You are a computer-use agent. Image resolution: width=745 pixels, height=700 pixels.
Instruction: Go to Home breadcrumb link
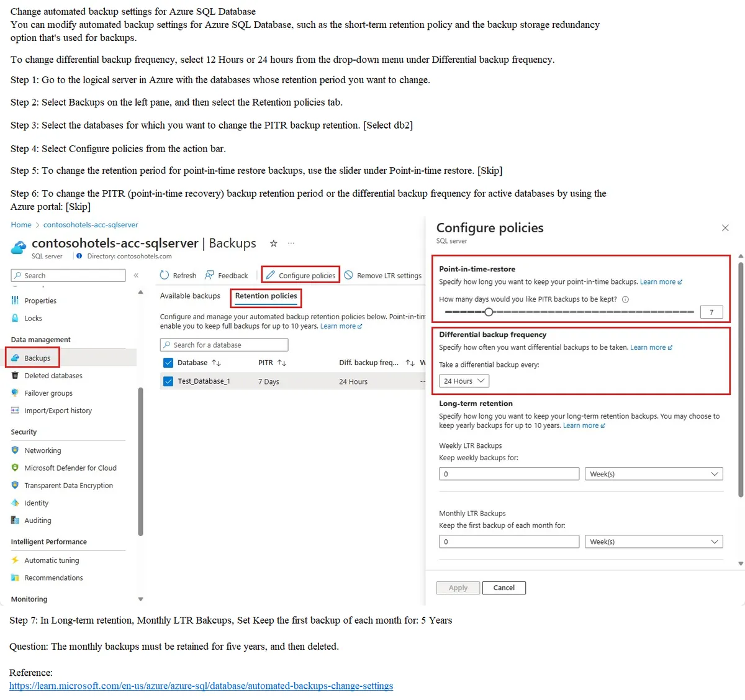pos(21,225)
